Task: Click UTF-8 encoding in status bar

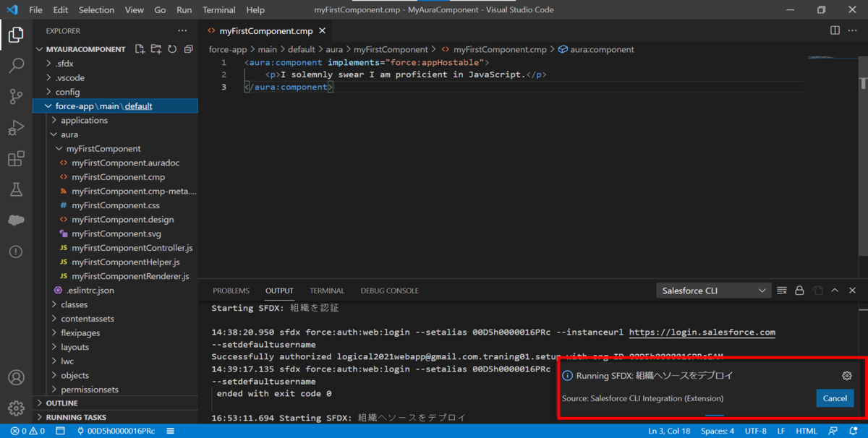Action: tap(755, 431)
